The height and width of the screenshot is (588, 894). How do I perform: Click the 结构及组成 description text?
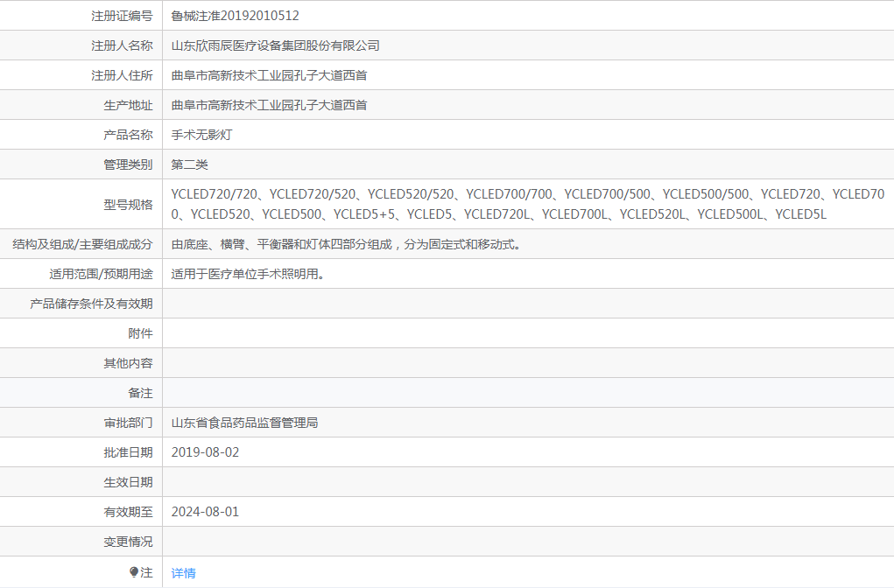coord(347,244)
